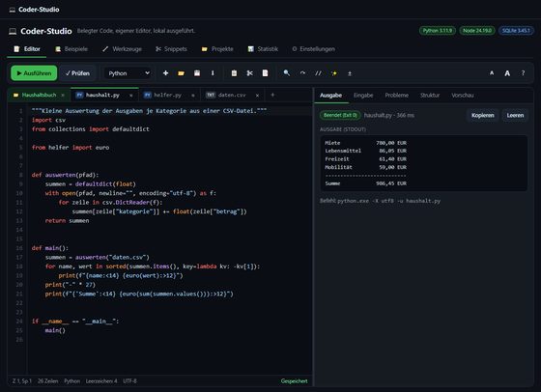Click the yellow open-folder toolbar icon
541x392 pixels.
(182, 73)
